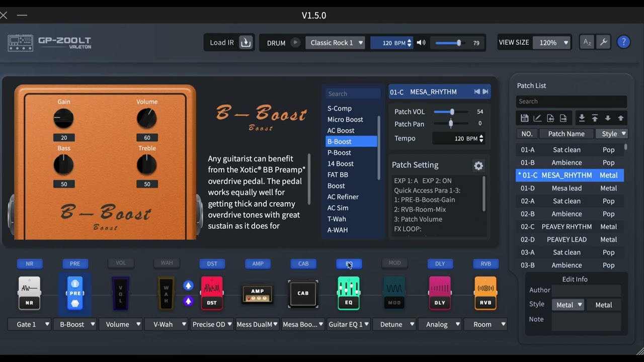The image size is (644, 362).
Task: Open the Guitar EQ 1 dropdown
Action: [x=349, y=324]
